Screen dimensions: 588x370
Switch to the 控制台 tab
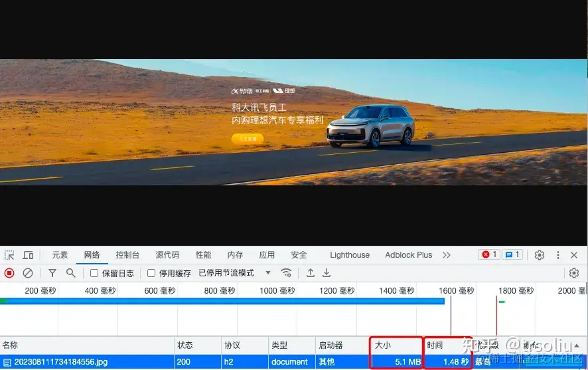coord(127,255)
